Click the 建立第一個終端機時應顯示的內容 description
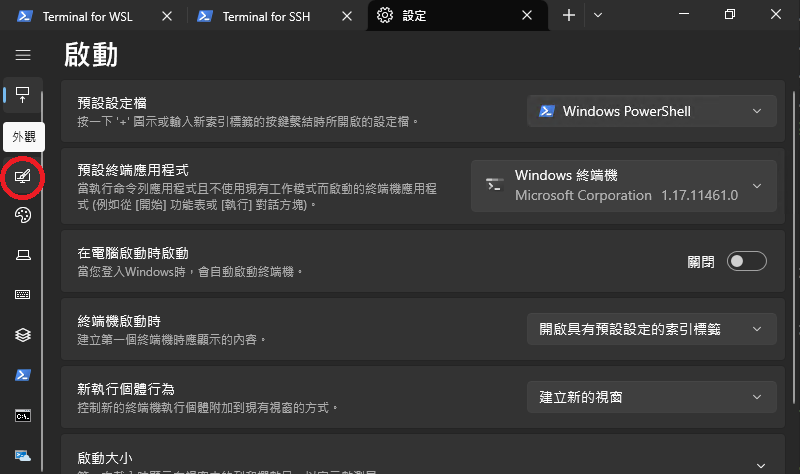The width and height of the screenshot is (800, 474). [172, 339]
